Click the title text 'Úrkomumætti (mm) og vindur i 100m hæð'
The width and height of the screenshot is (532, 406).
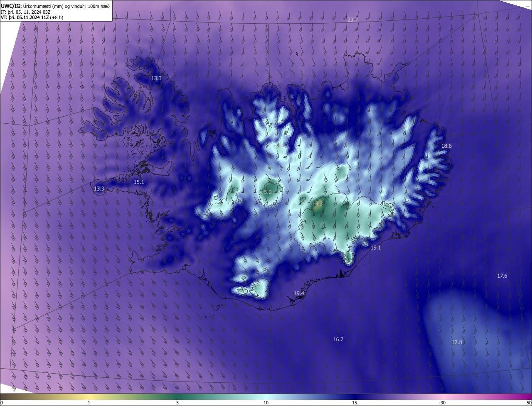[x=66, y=6]
